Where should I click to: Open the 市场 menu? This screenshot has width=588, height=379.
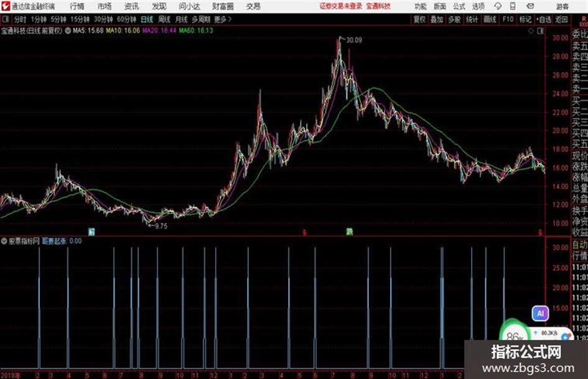[105, 6]
